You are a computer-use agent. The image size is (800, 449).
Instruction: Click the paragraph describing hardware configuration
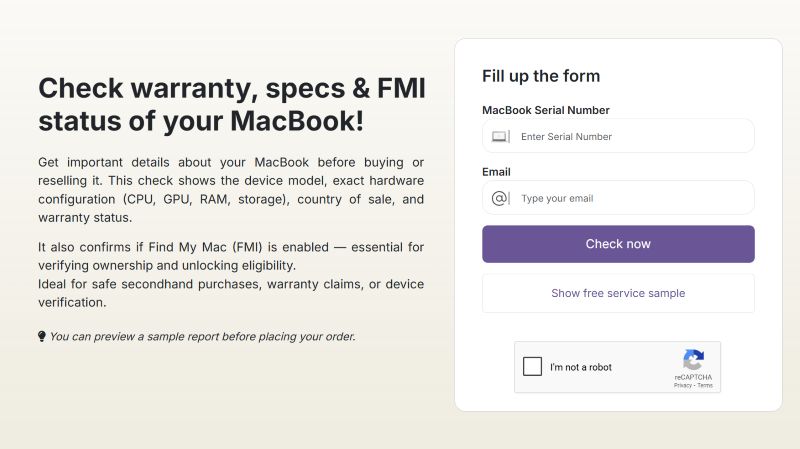coord(231,189)
